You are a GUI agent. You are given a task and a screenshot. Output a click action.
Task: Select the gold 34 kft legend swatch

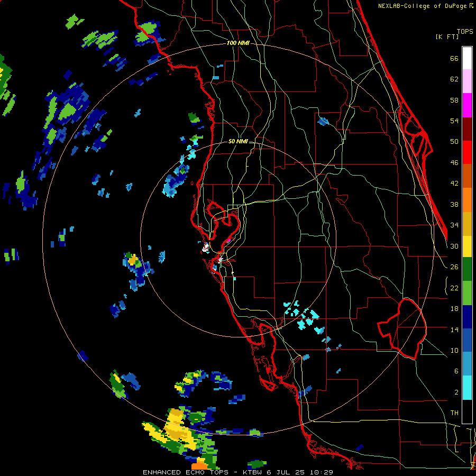(x=467, y=224)
